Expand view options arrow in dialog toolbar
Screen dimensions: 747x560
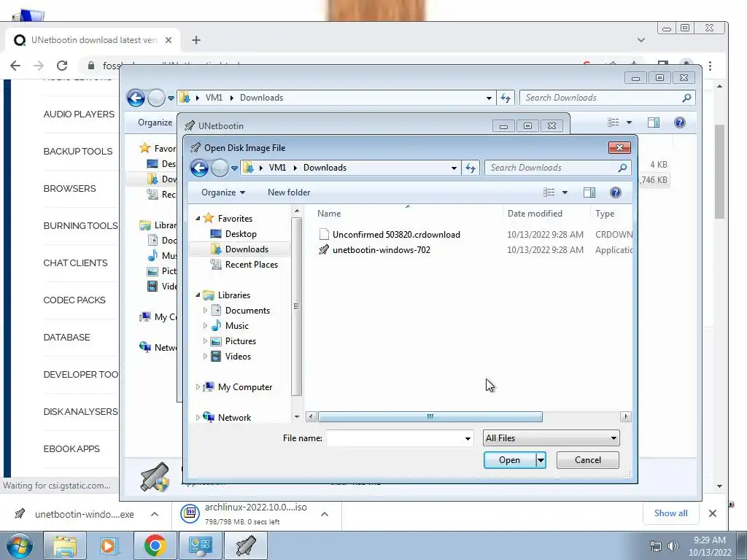pyautogui.click(x=565, y=192)
